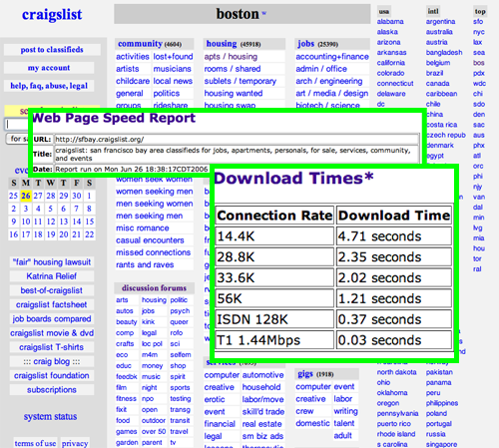Open rooms / shared link
This screenshot has width=499, height=448.
[x=233, y=69]
